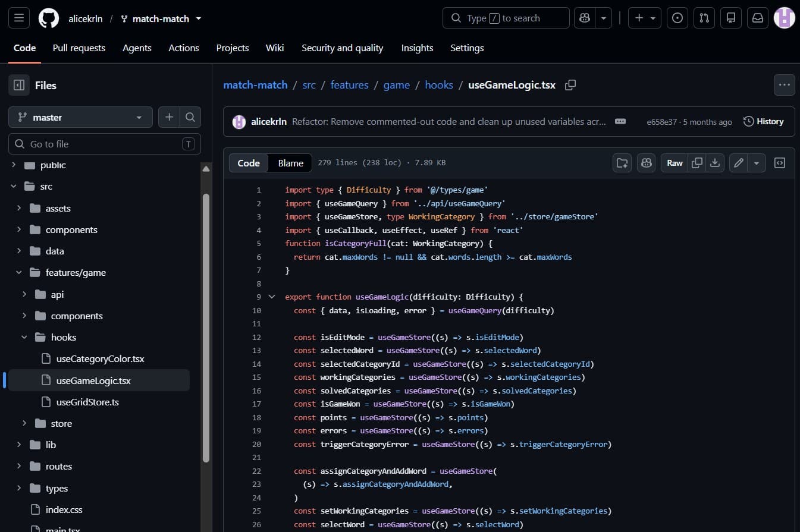The image size is (800, 532).
Task: Collapse useGameLogic function at line 9
Action: click(x=272, y=297)
